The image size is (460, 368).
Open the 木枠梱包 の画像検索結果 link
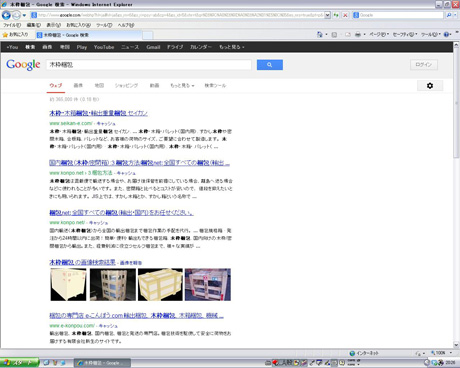pyautogui.click(x=82, y=262)
